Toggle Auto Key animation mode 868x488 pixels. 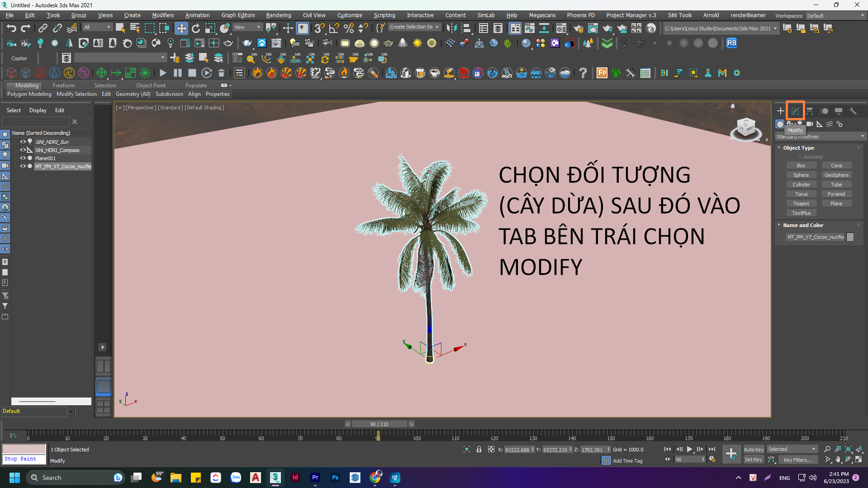tap(754, 449)
